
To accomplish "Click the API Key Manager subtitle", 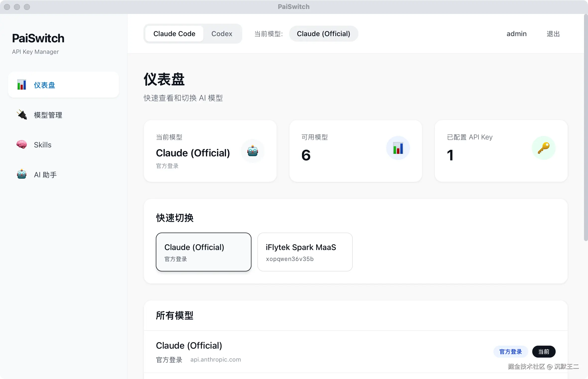I will click(35, 52).
